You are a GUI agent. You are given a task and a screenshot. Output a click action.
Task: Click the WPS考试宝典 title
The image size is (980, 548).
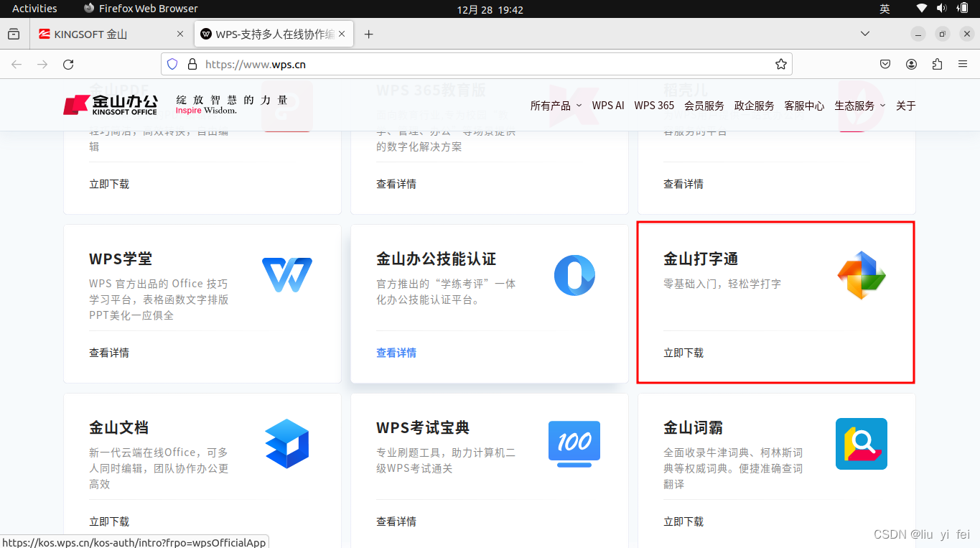click(423, 427)
